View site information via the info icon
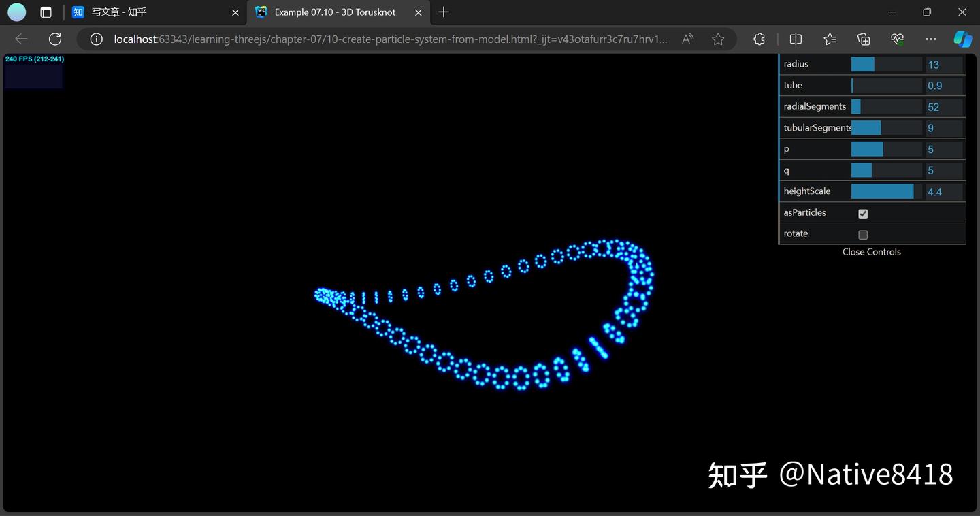This screenshot has width=980, height=516. 95,39
